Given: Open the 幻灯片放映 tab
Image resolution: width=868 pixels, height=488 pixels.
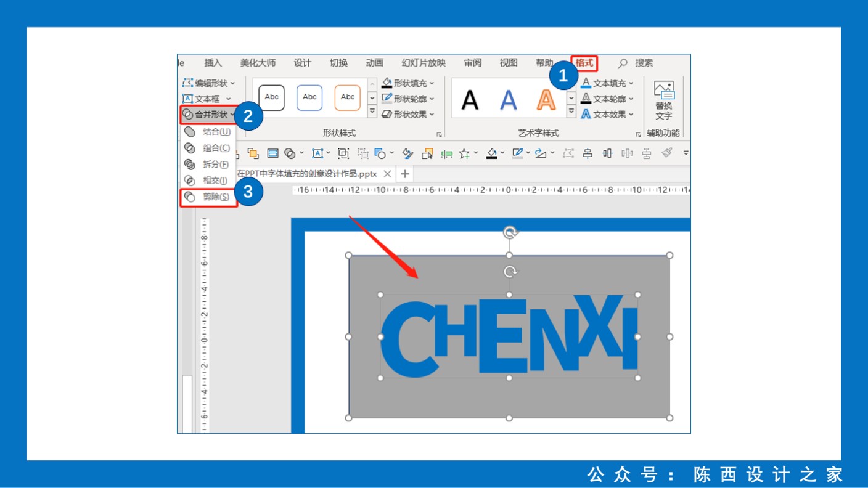Looking at the screenshot, I should pyautogui.click(x=424, y=63).
